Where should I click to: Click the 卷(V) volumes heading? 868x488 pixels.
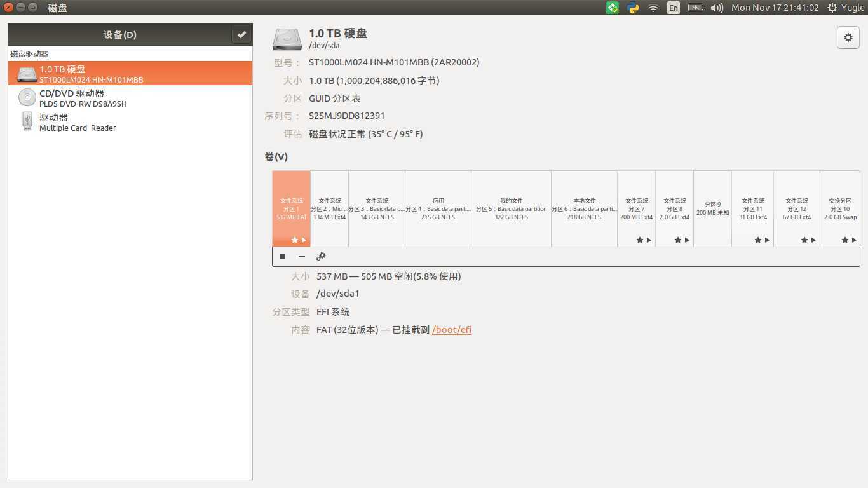pyautogui.click(x=276, y=157)
